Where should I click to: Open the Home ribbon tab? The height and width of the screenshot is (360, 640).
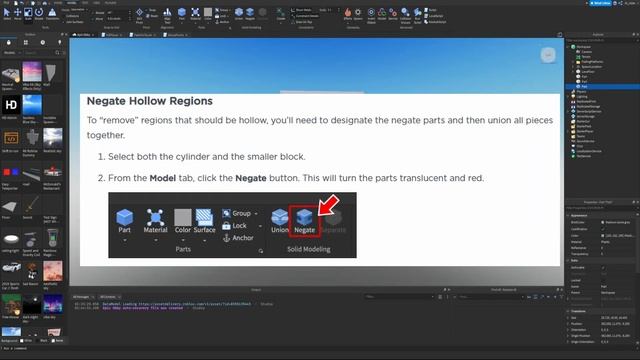point(58,3)
